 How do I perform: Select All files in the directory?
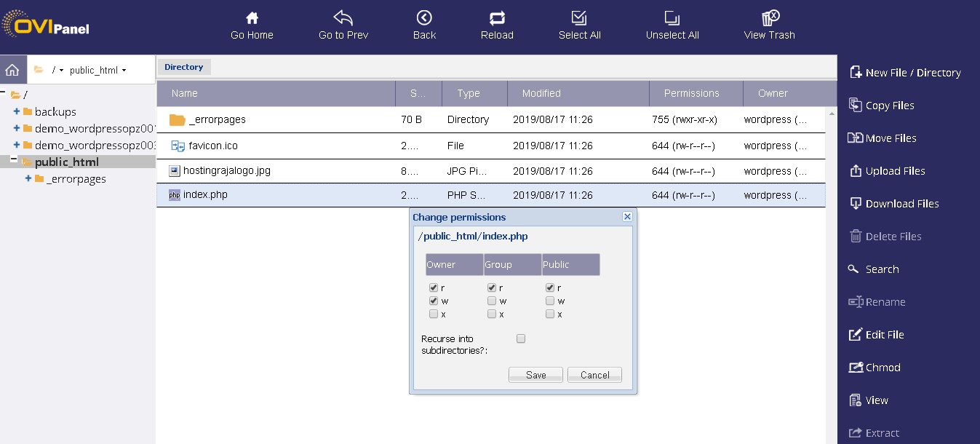click(579, 23)
